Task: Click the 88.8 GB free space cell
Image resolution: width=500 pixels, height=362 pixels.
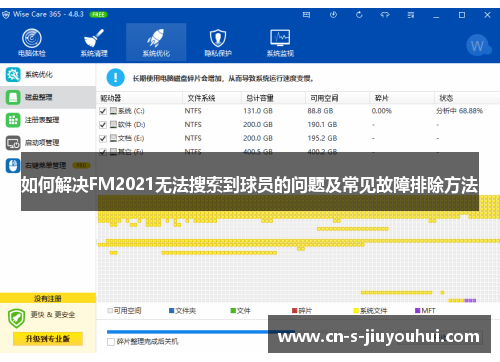Action: tap(320, 111)
